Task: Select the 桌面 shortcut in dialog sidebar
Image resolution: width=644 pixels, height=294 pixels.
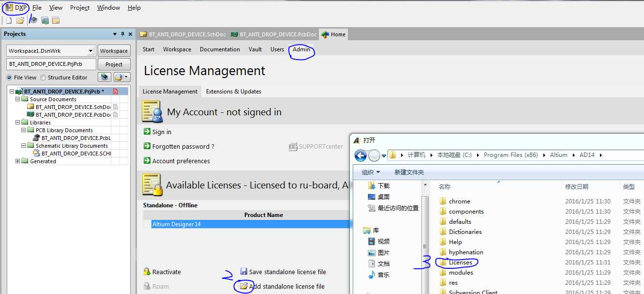Action: pyautogui.click(x=379, y=197)
